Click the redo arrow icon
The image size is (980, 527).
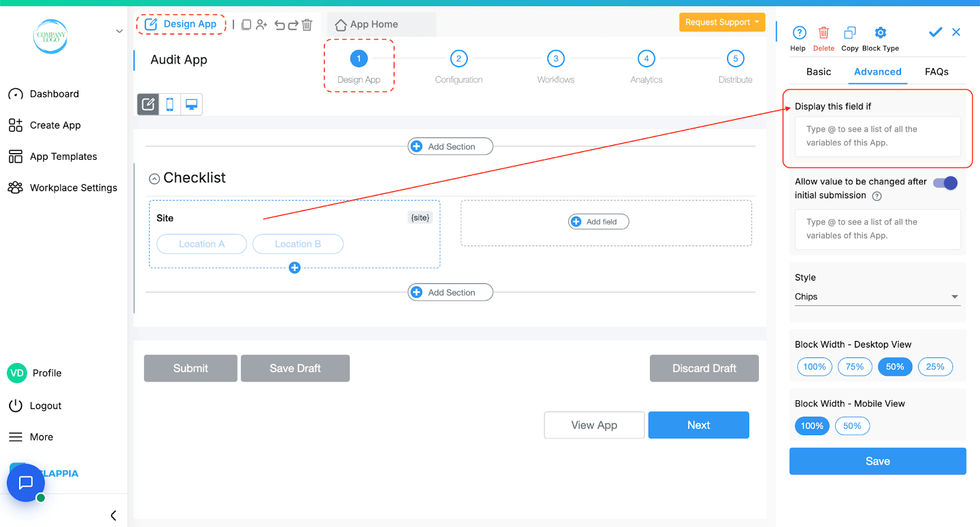click(293, 25)
